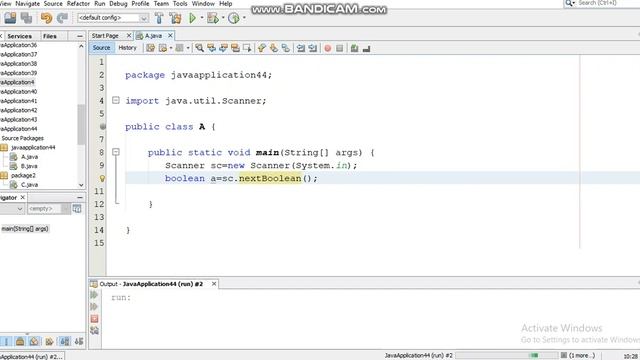Open the Profile Project dropdown arrow
This screenshot has height=360, width=640.
click(244, 18)
